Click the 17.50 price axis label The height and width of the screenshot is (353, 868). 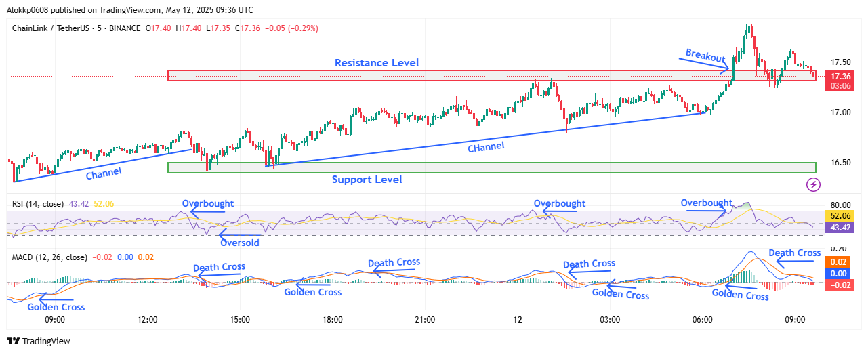842,61
